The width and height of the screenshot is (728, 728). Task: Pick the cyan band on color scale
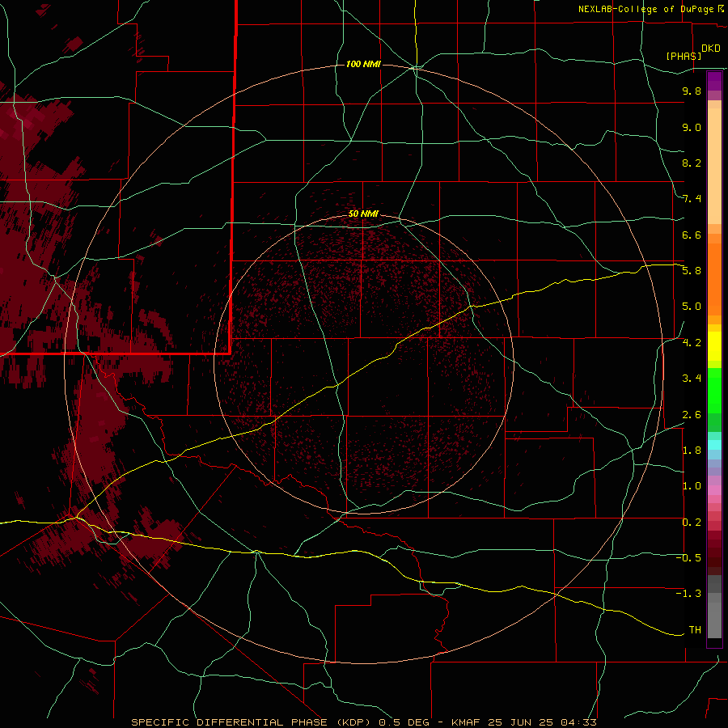click(x=714, y=445)
